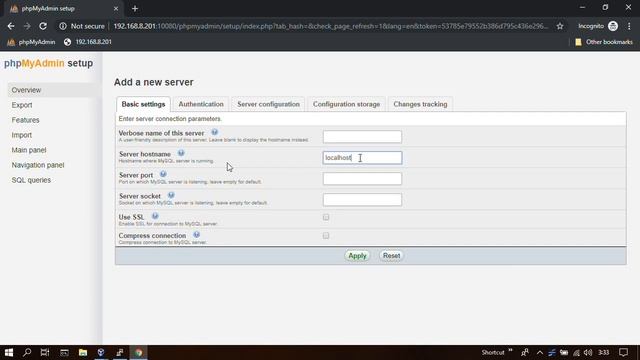Open Task View on the taskbar
640x360 pixels.
click(x=45, y=353)
